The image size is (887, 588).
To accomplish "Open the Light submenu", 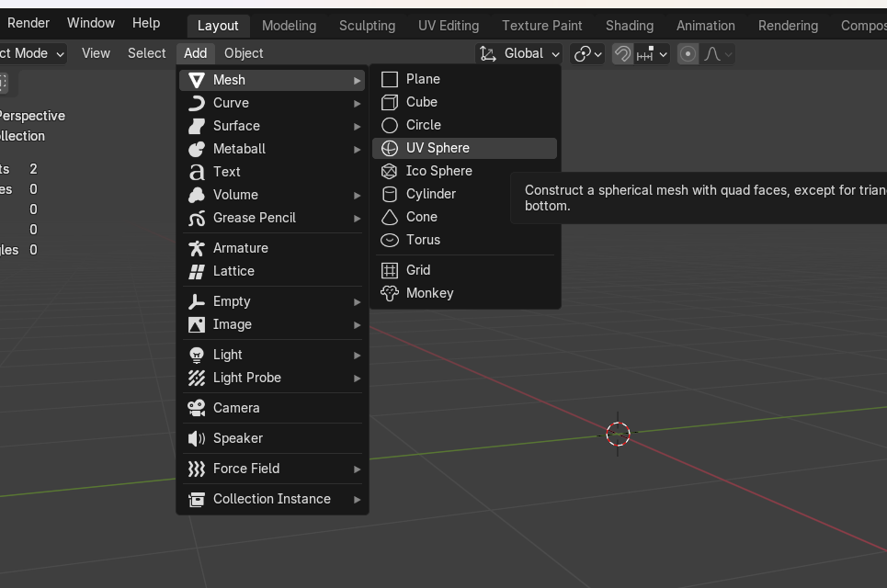I will point(272,355).
